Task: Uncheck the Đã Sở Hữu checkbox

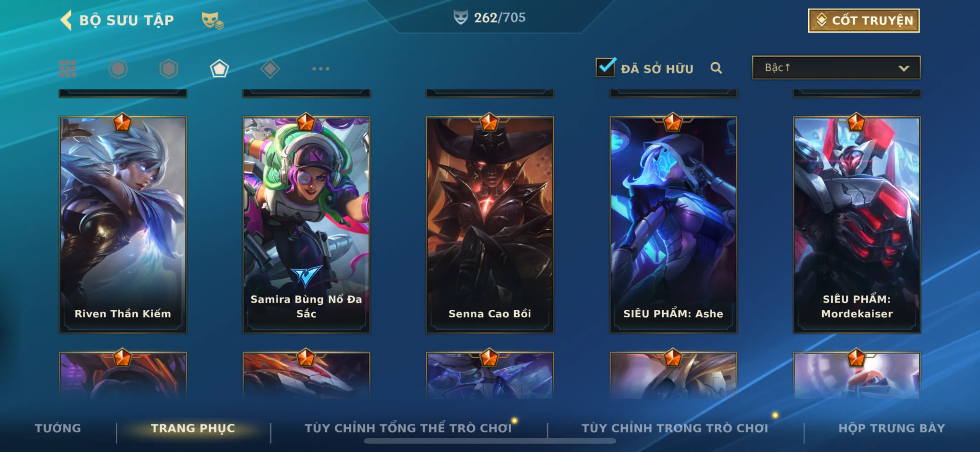Action: [x=605, y=67]
